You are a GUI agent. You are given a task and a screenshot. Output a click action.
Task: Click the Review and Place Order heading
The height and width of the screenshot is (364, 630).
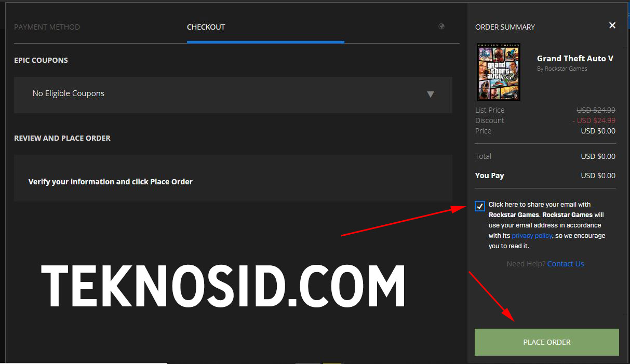62,138
